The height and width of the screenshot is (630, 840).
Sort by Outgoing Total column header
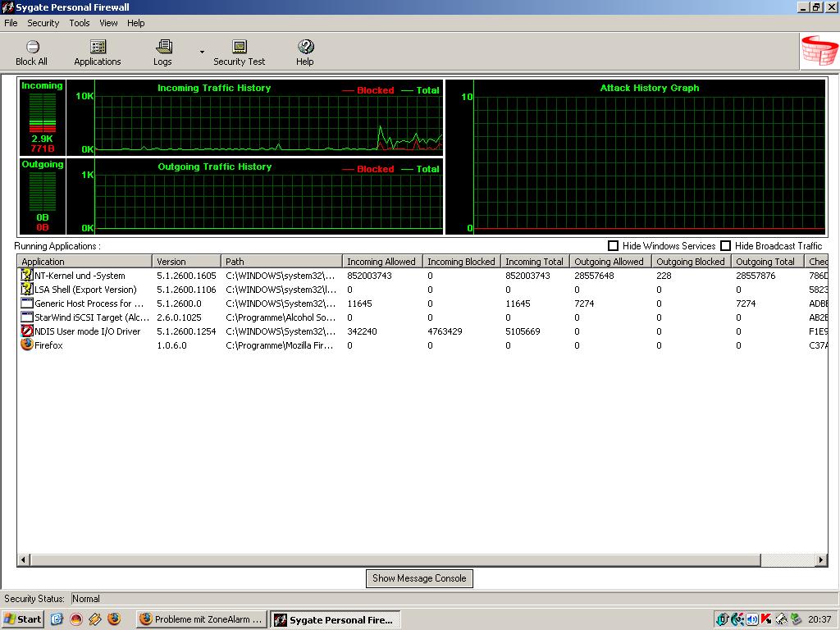(x=767, y=262)
